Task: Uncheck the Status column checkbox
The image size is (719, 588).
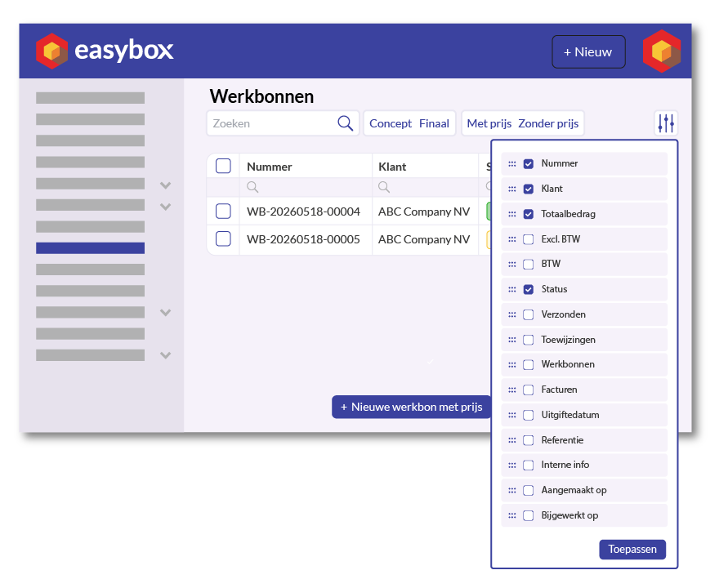Action: tap(529, 290)
